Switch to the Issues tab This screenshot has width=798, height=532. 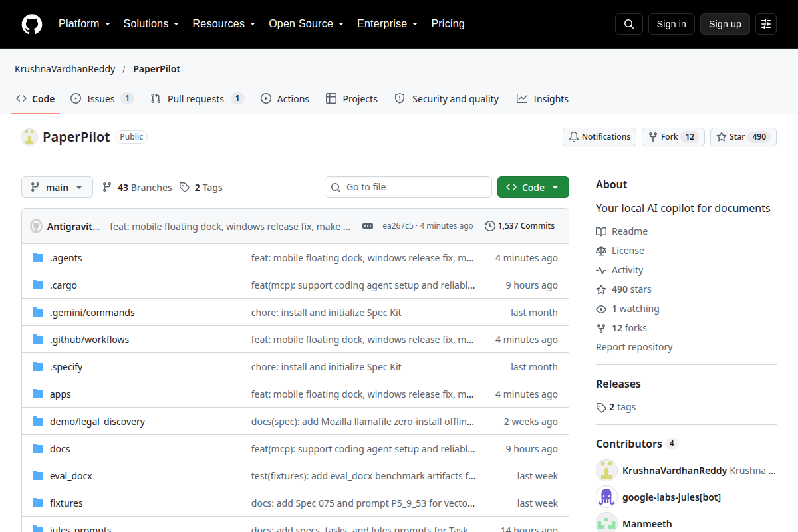click(x=102, y=99)
